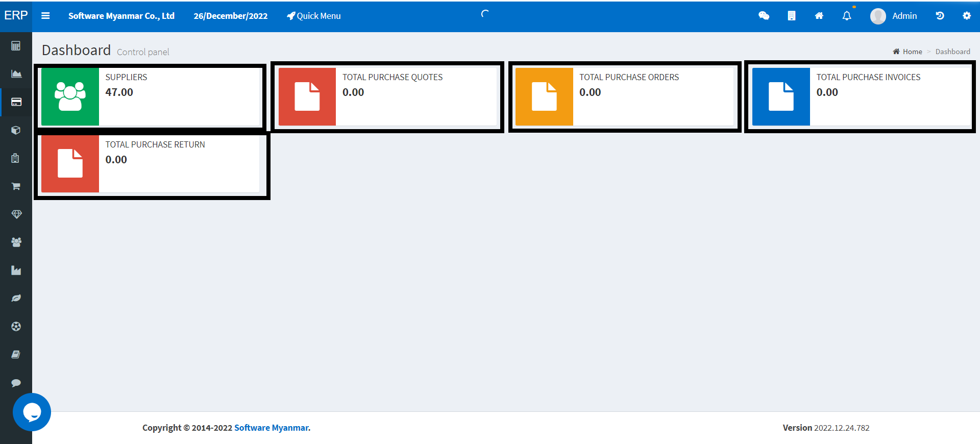Click the home icon in top bar
This screenshot has height=444, width=980.
pyautogui.click(x=819, y=16)
